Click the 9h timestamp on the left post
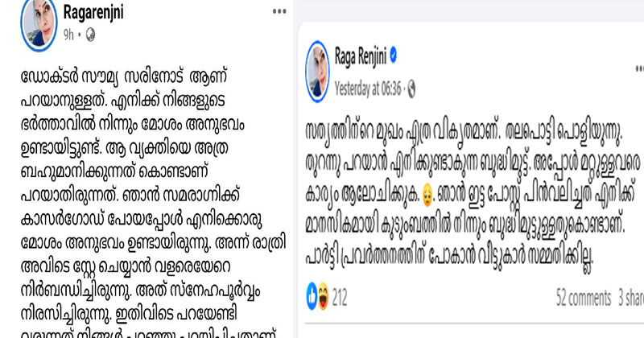Screen dimensions: 644x338 point(68,35)
